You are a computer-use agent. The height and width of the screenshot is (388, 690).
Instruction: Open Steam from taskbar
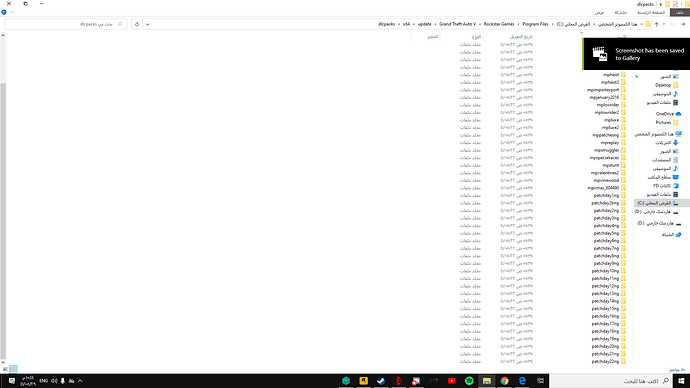click(381, 381)
